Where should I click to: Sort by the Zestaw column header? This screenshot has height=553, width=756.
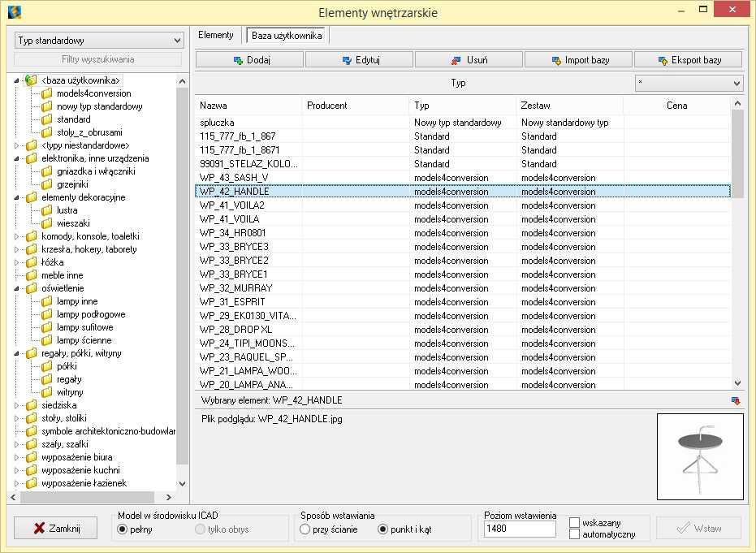570,106
